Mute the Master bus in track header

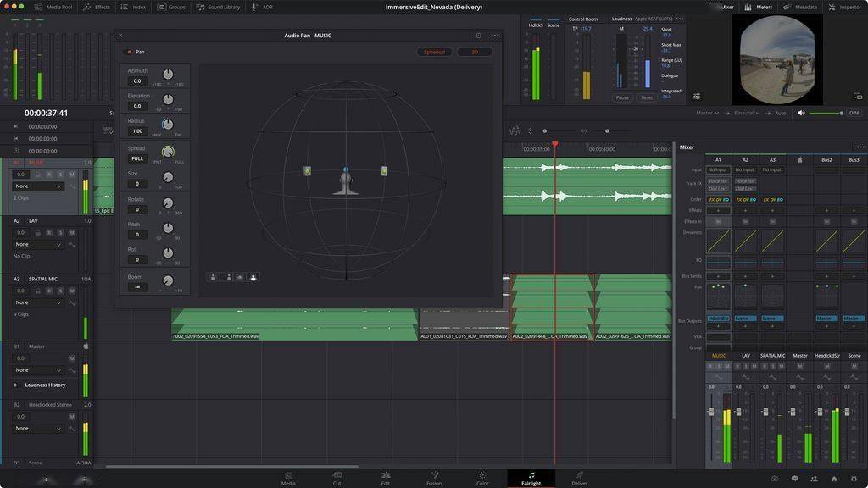coord(71,358)
